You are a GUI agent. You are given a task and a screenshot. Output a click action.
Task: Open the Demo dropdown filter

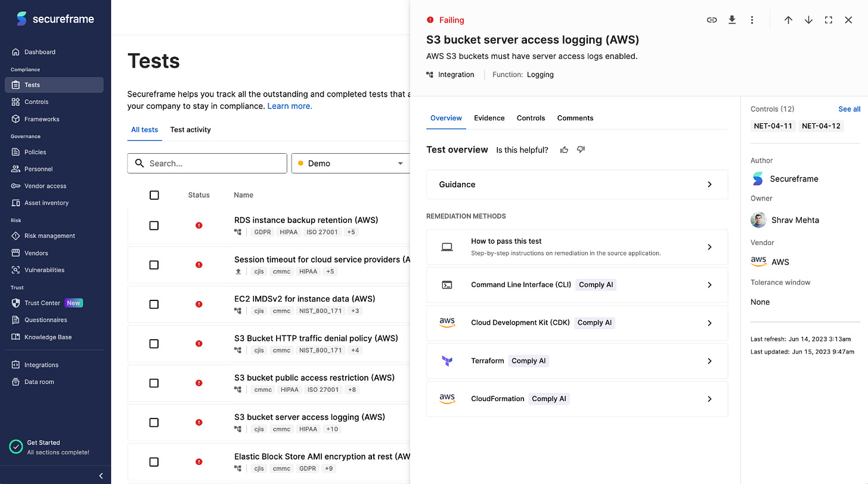click(351, 163)
